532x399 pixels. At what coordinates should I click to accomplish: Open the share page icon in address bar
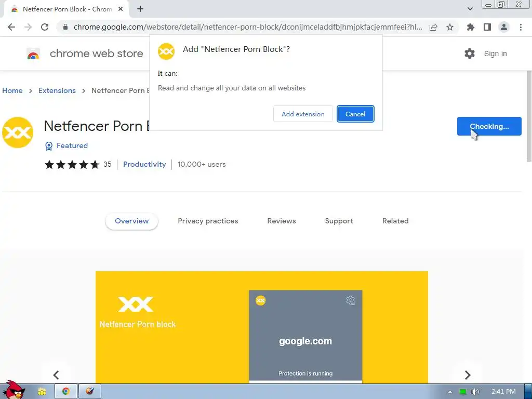click(433, 27)
